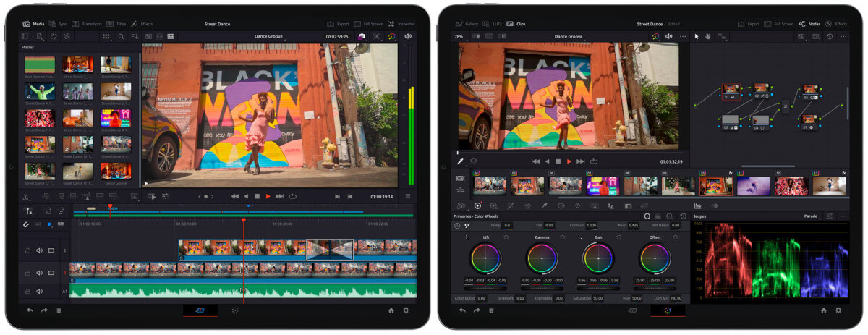This screenshot has height=335, width=868.
Task: Open the Transitions tab
Action: (x=86, y=24)
